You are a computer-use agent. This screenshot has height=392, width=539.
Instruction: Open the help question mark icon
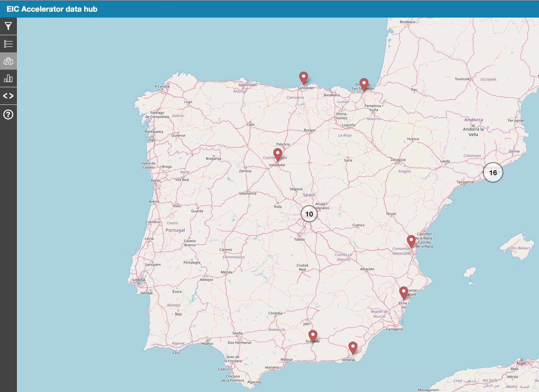point(8,114)
